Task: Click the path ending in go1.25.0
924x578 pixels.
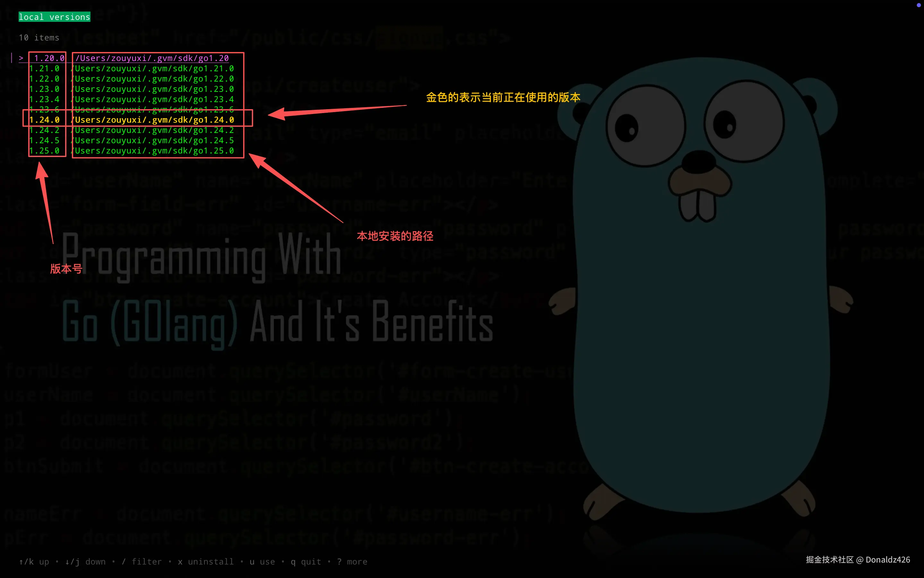Action: click(x=152, y=151)
